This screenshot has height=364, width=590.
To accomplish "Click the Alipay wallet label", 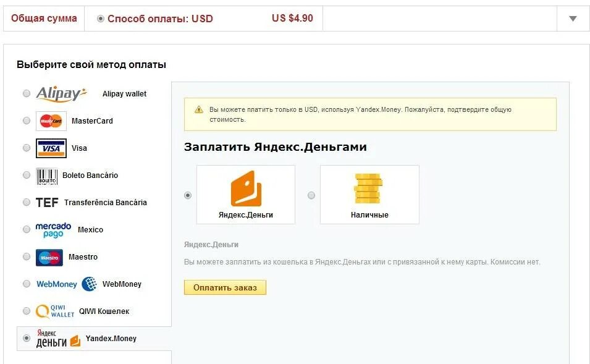I will (125, 94).
